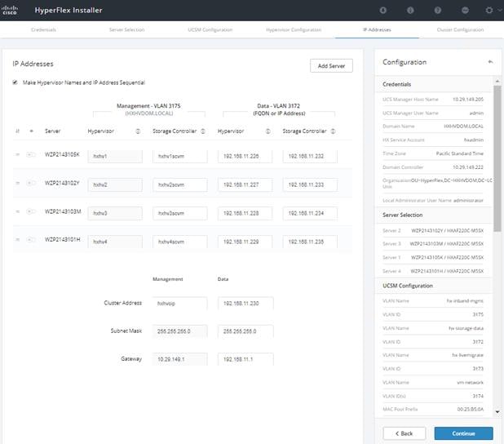This screenshot has width=504, height=444.
Task: Click the Server Selection section header in Configuration panel
Action: tap(434, 215)
